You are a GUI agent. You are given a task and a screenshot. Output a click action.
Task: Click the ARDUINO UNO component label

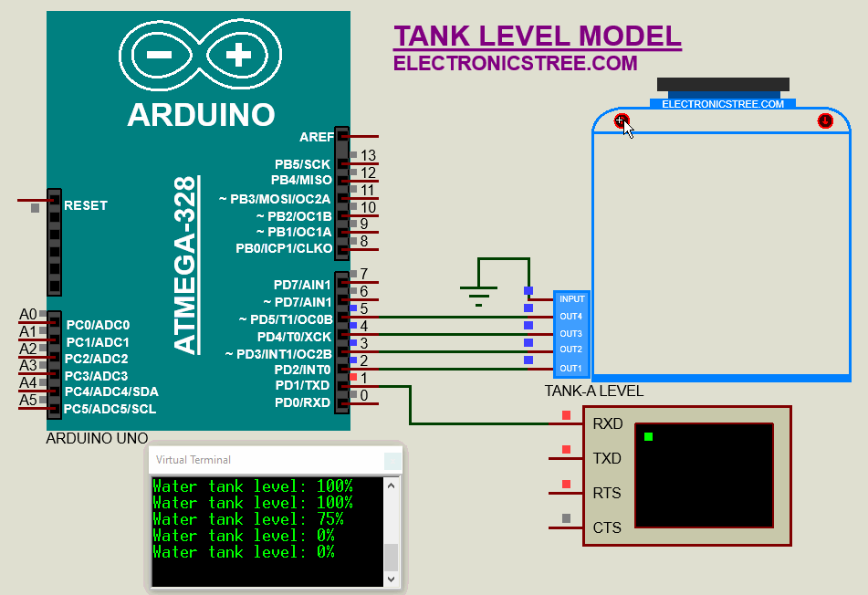tap(97, 438)
